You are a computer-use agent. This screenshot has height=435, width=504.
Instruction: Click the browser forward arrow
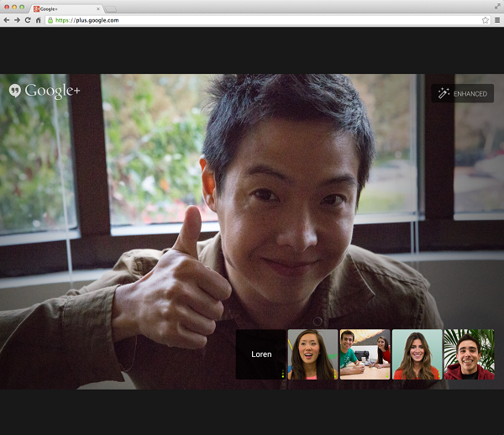click(17, 19)
